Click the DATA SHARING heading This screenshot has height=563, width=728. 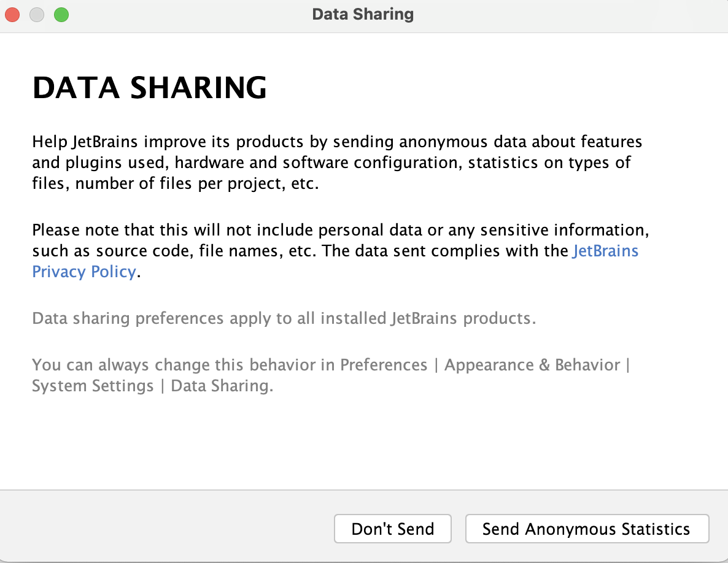click(150, 88)
